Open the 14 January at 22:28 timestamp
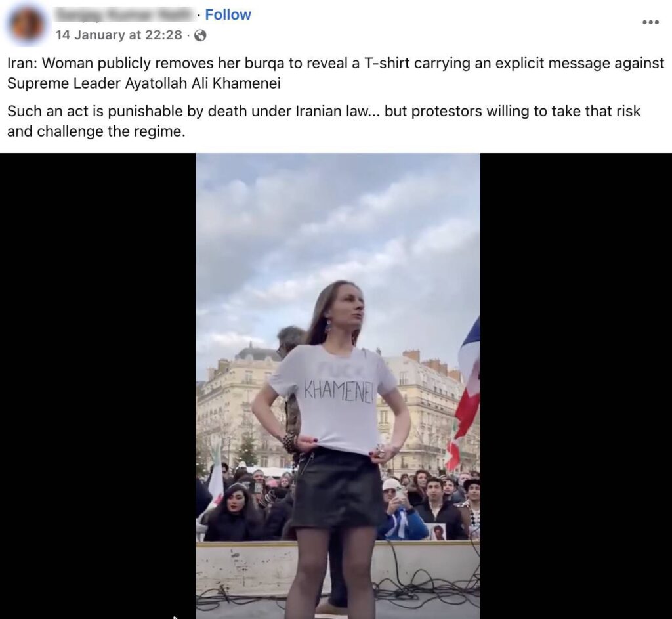The image size is (672, 619). coord(119,35)
